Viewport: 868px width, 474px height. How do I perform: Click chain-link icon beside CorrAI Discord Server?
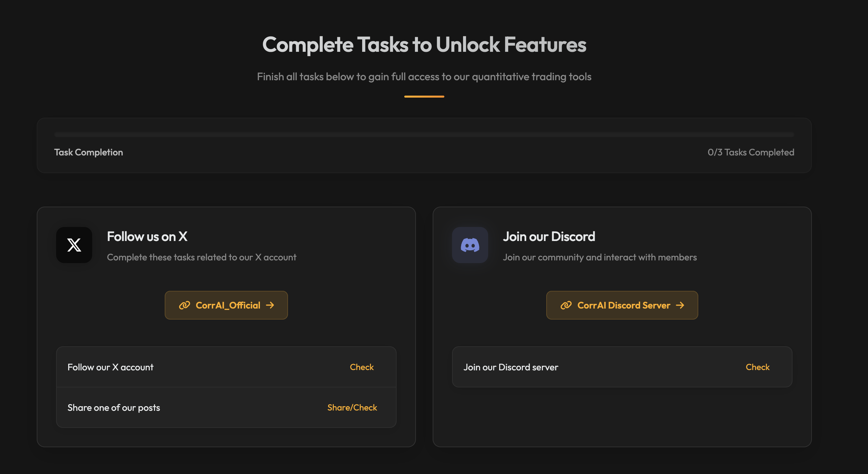pos(566,306)
